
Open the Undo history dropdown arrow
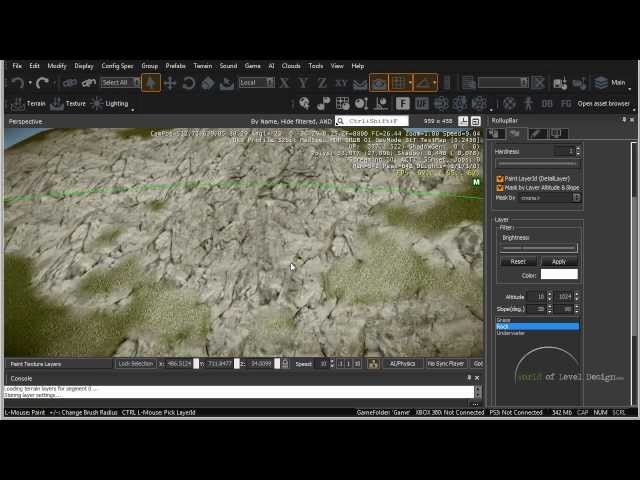pos(30,83)
